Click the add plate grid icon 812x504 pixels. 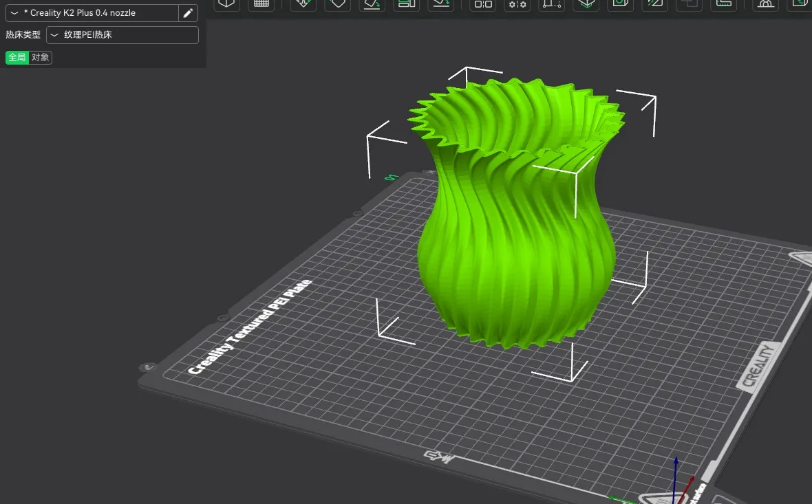(261, 4)
